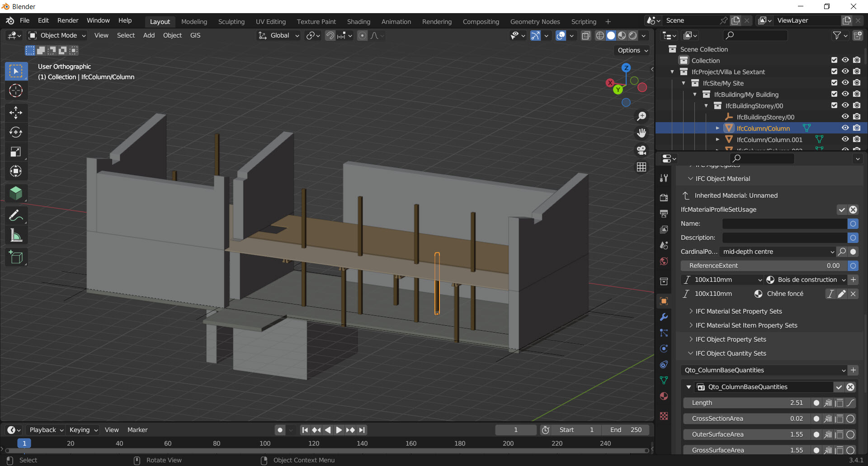Click inside the Name field

coord(784,223)
